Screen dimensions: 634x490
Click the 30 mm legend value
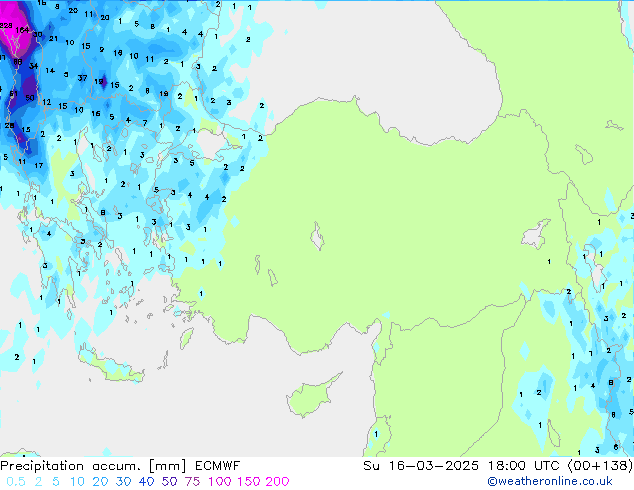pyautogui.click(x=123, y=482)
